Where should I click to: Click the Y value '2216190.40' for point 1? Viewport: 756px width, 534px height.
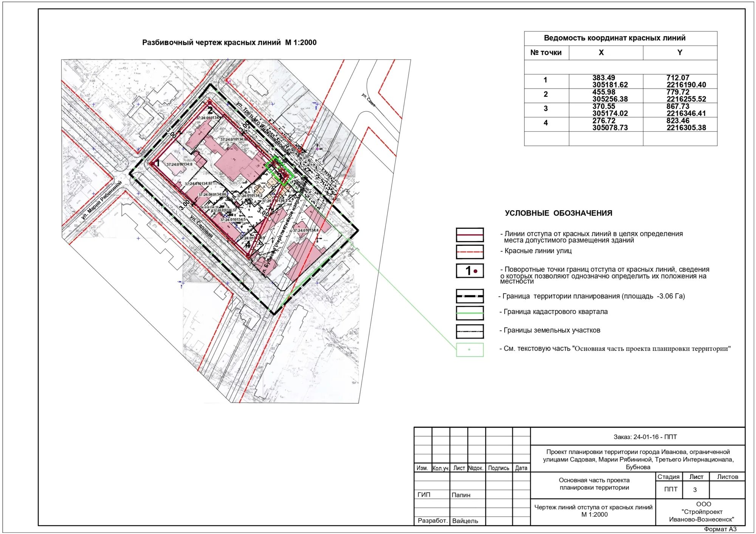pos(686,85)
